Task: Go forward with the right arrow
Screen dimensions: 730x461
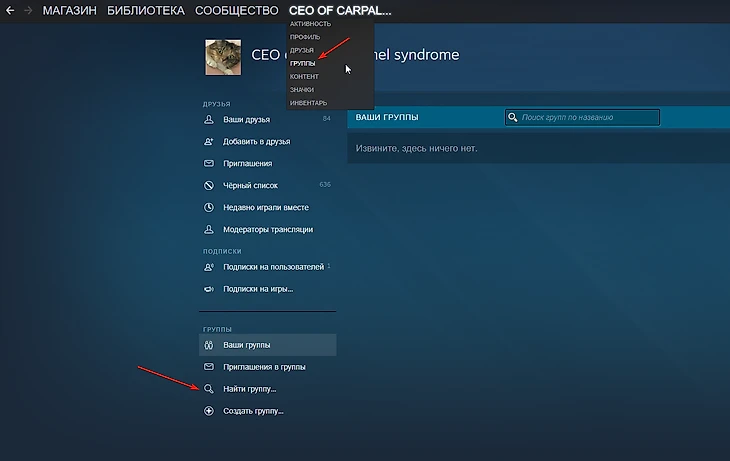Action: pos(28,10)
